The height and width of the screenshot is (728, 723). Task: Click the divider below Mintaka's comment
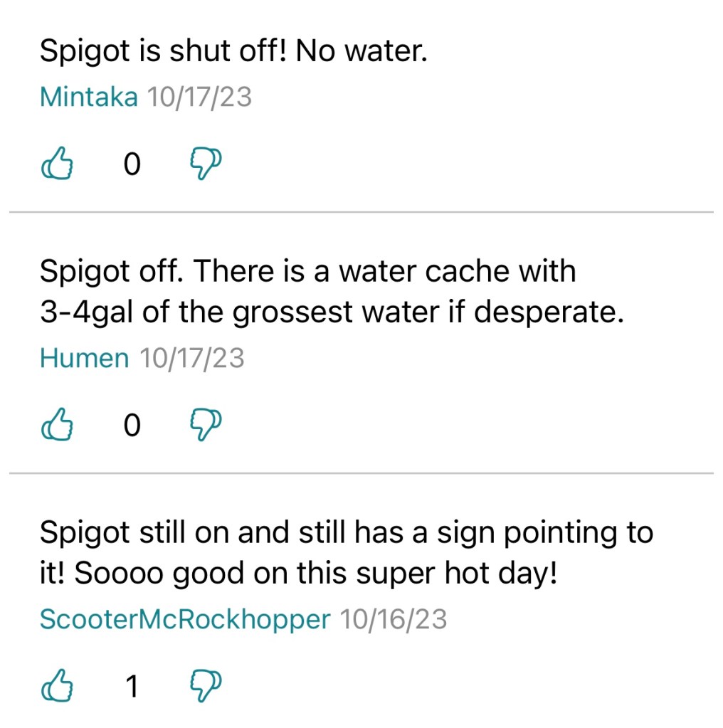(361, 212)
